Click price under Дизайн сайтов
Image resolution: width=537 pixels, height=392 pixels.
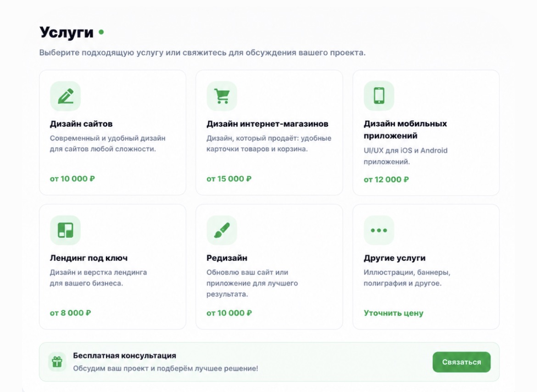coord(72,179)
